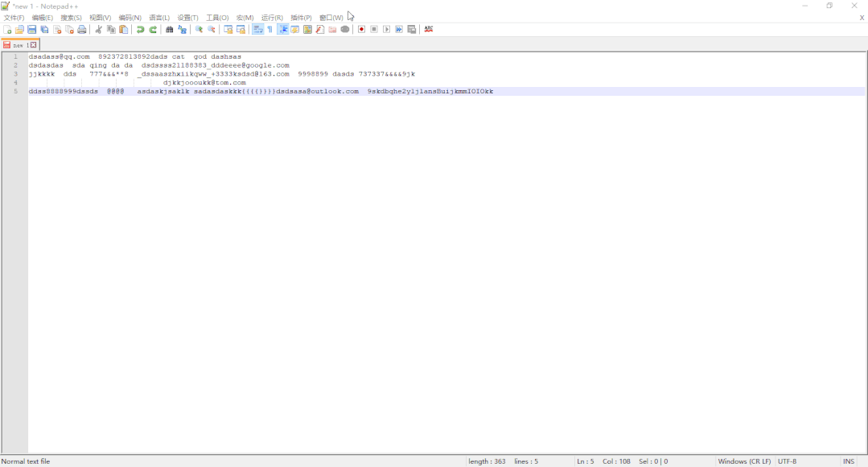
Task: Click the UTF-8 encoding status field
Action: point(788,461)
